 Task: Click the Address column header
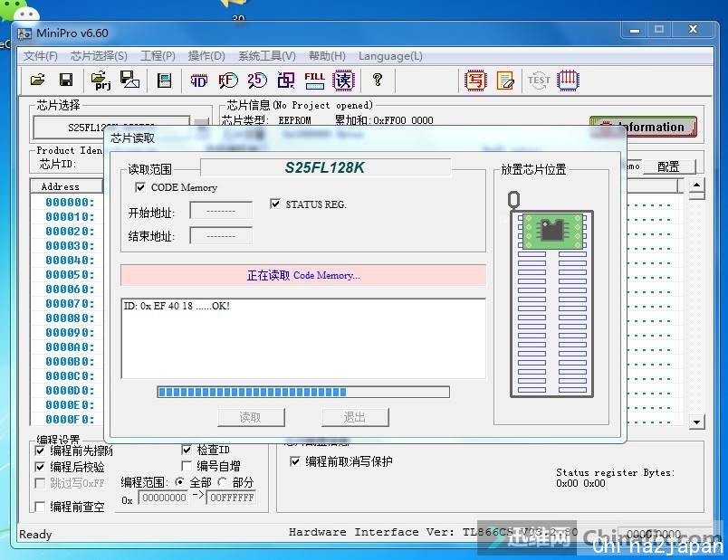pos(66,186)
